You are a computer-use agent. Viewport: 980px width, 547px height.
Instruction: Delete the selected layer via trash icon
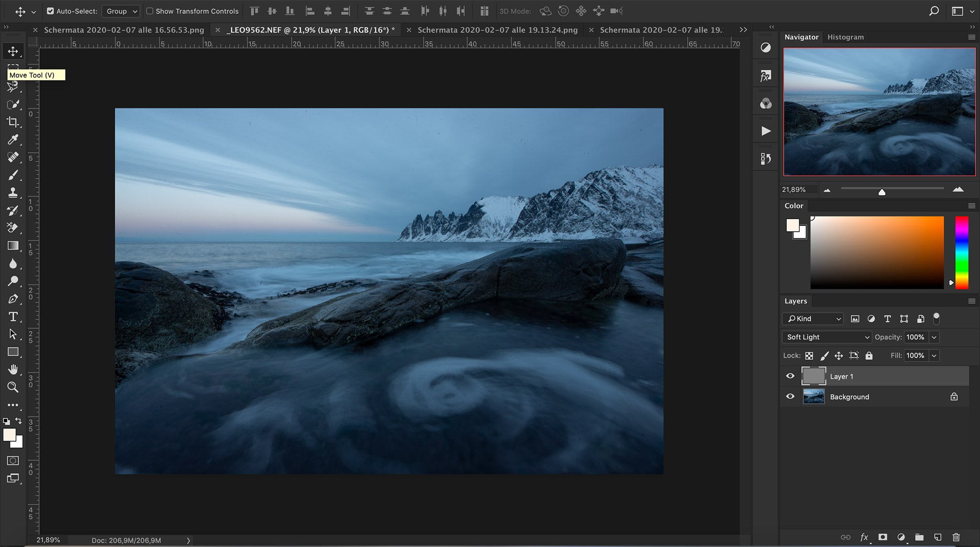point(956,537)
